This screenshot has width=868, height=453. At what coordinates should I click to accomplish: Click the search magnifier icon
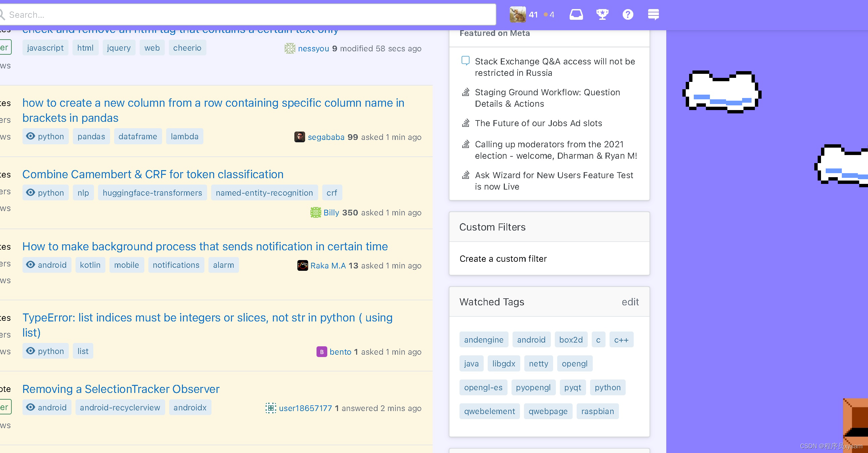3,14
